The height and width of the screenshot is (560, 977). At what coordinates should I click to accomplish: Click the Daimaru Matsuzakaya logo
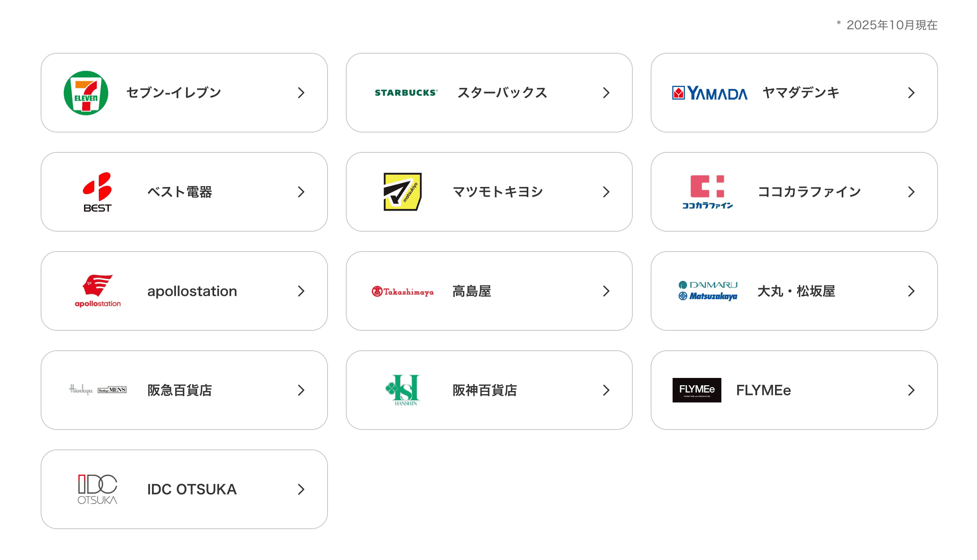[708, 291]
